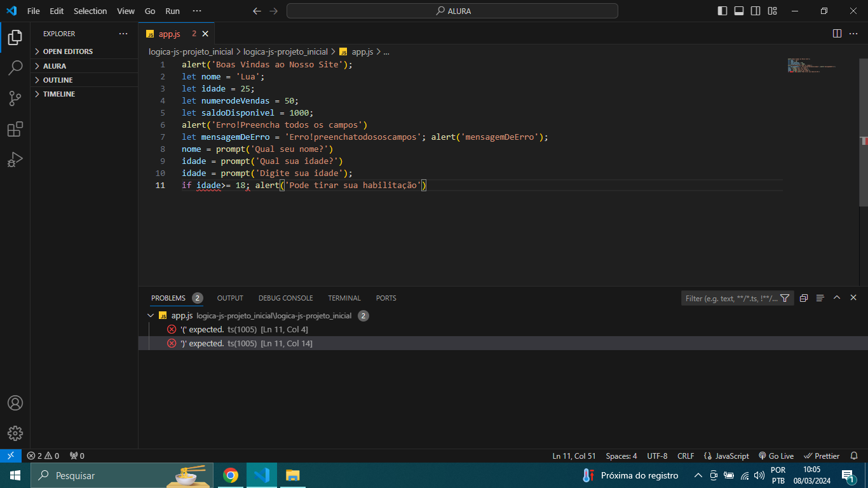Select the Problems panel tab
The width and height of the screenshot is (868, 488).
pyautogui.click(x=177, y=298)
